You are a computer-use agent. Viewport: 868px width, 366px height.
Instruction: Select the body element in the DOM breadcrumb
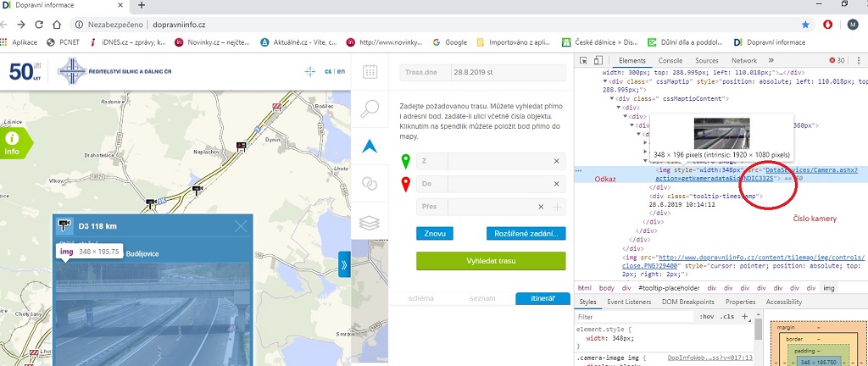(x=607, y=288)
